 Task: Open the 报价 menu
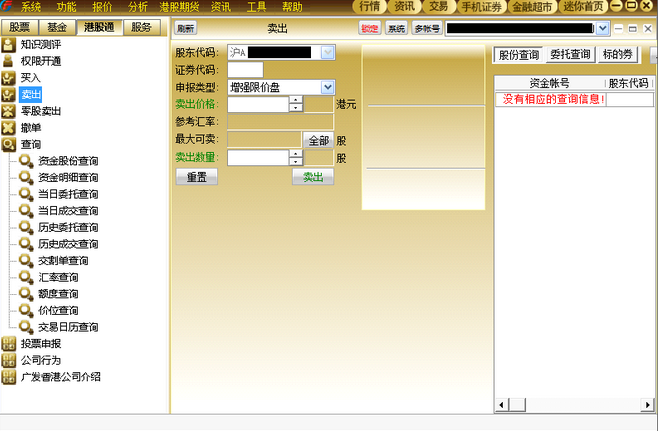click(x=102, y=7)
